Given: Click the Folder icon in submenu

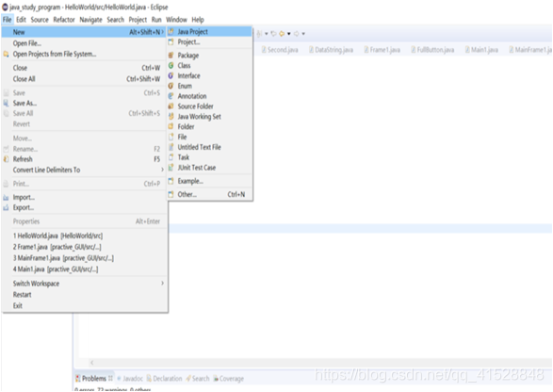Looking at the screenshot, I should pos(171,126).
